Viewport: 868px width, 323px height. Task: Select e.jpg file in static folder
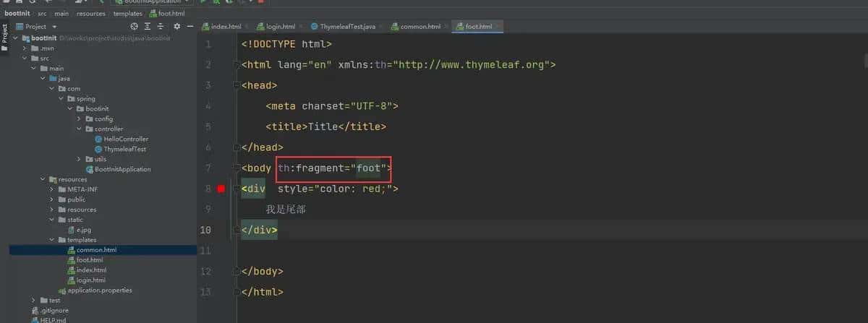79,230
